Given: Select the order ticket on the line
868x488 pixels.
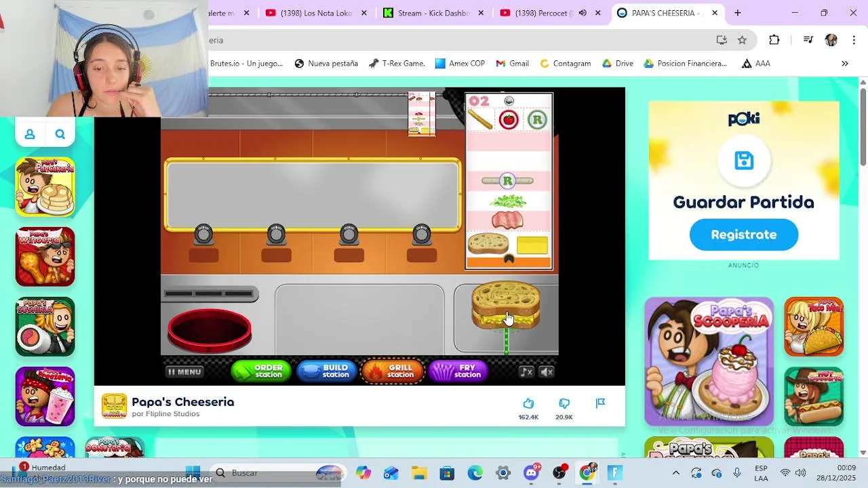Looking at the screenshot, I should (421, 114).
